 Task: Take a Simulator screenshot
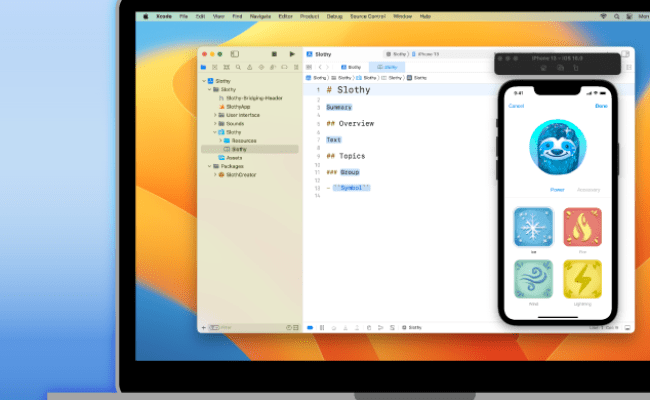(x=560, y=68)
